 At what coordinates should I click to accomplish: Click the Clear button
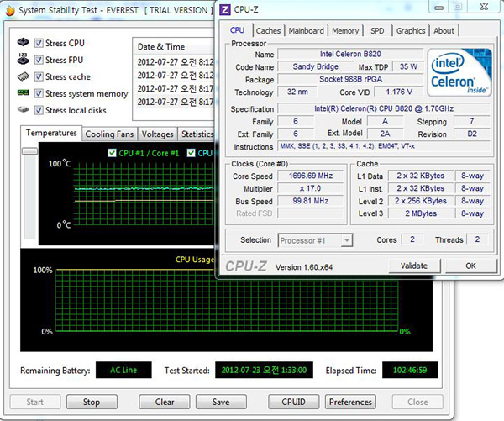[x=165, y=402]
